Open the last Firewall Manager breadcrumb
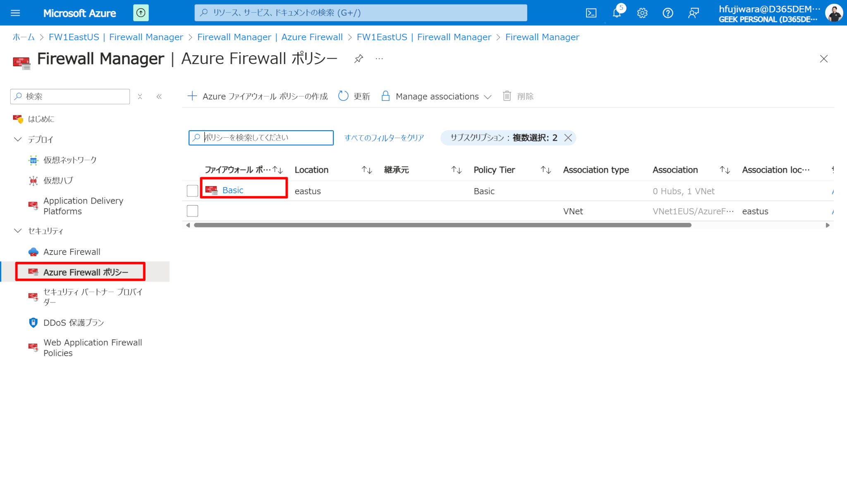 point(542,37)
